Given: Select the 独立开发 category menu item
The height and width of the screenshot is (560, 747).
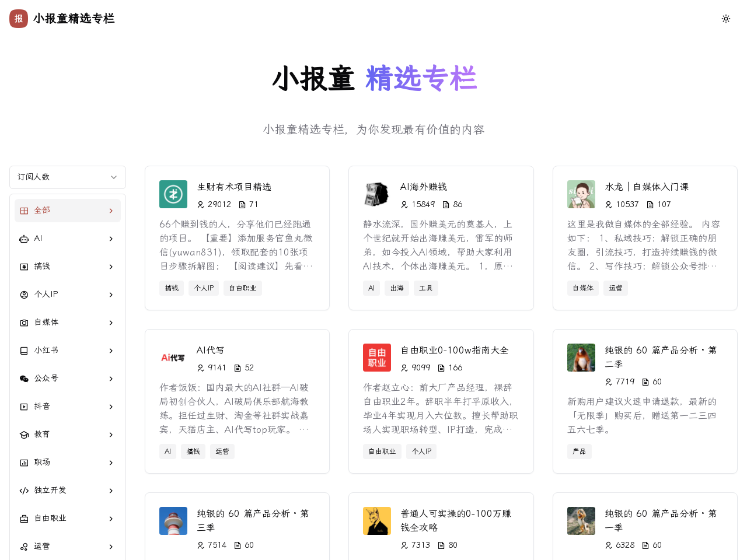Looking at the screenshot, I should (x=68, y=491).
